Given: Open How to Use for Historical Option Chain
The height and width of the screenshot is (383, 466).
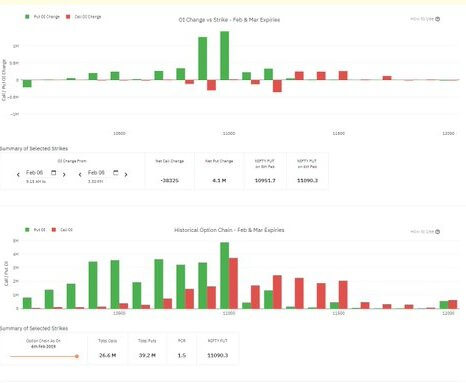Looking at the screenshot, I should [x=425, y=231].
